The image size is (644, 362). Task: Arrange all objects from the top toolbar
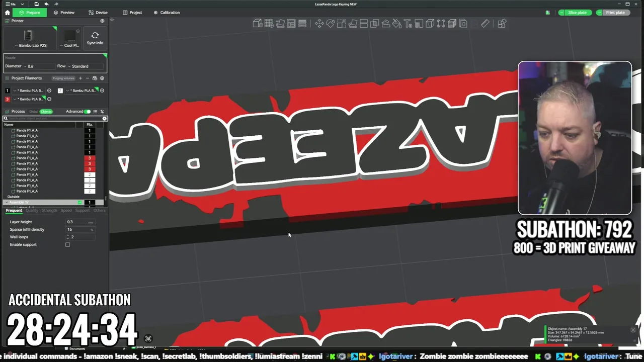point(291,24)
